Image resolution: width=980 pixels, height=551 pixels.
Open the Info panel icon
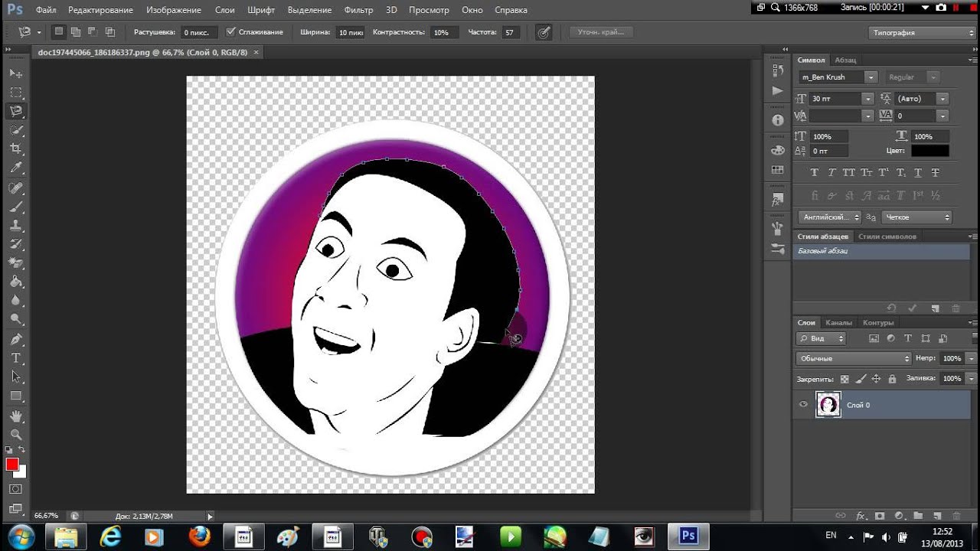778,120
